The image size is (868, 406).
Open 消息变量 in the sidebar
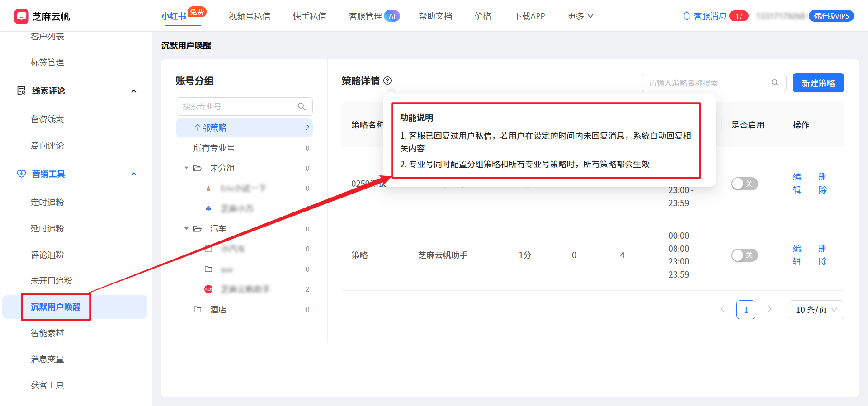[x=47, y=359]
